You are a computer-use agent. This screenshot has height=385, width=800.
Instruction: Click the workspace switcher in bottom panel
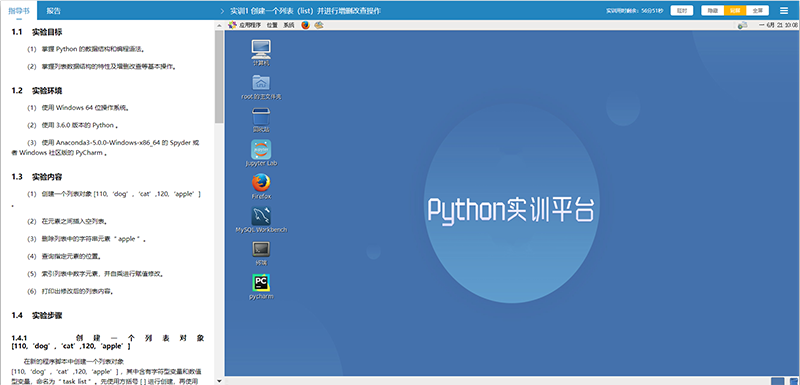[x=777, y=381]
